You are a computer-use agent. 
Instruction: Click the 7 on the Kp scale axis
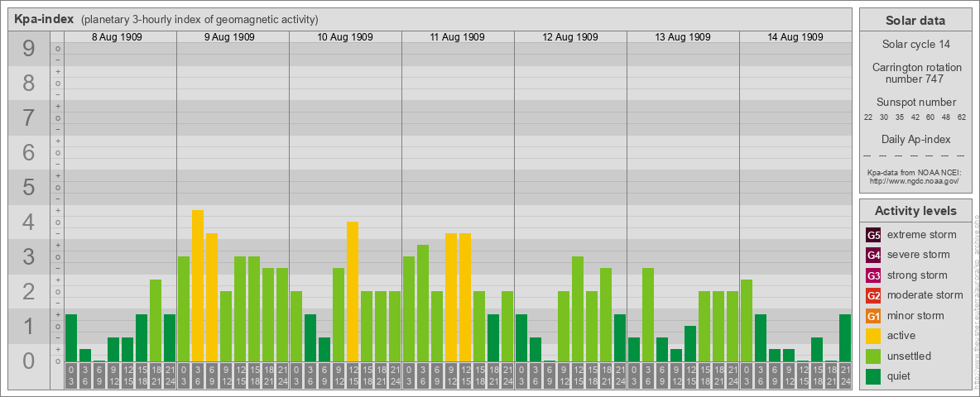29,117
